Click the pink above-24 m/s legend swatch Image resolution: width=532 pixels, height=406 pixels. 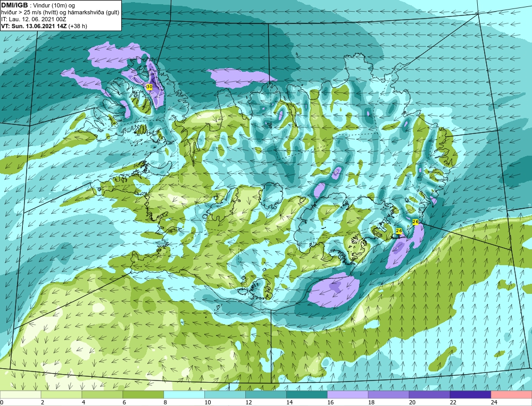[x=511, y=395]
